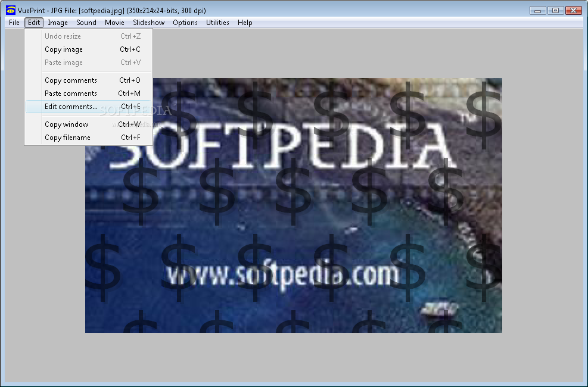This screenshot has height=387, width=588.
Task: Click the VuePrint eye icon in title bar
Action: (11, 10)
